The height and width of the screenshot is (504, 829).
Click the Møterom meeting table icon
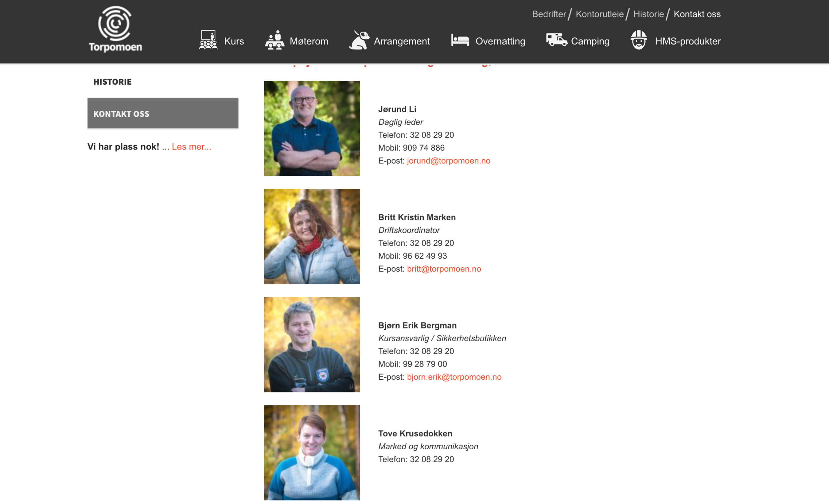point(274,40)
